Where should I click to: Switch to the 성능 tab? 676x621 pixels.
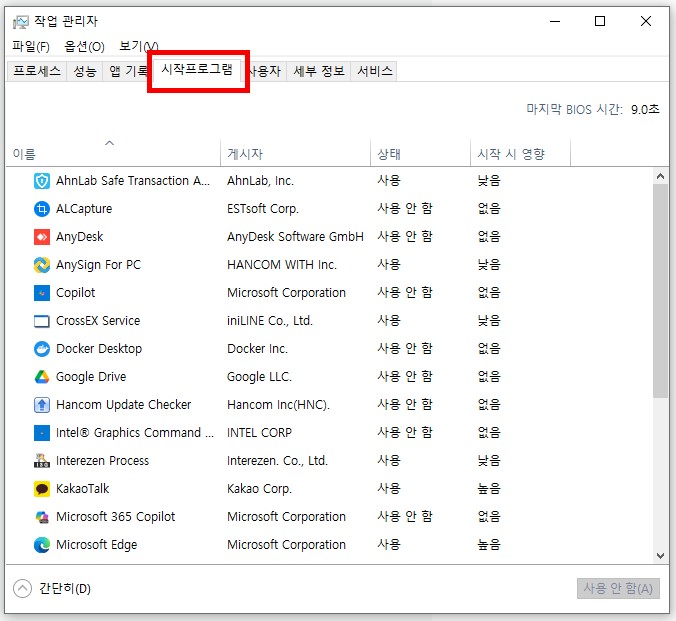84,71
